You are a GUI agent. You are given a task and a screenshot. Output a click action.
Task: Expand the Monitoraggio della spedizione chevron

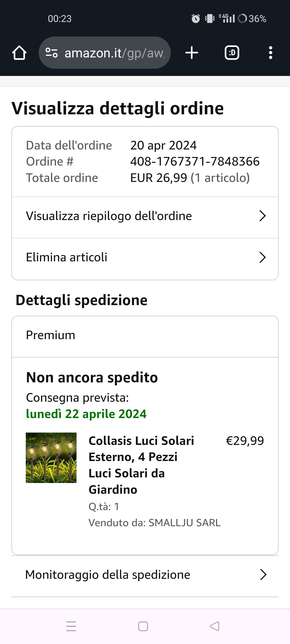[x=263, y=575]
